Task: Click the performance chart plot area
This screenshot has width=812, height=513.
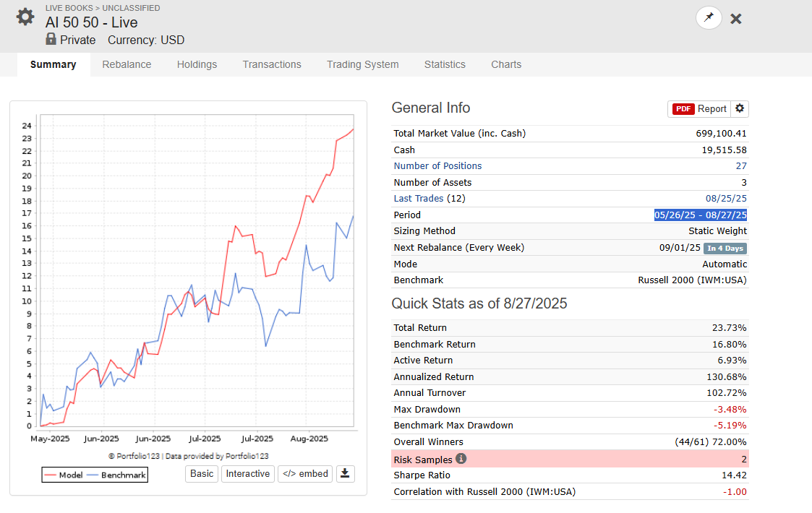Action: coord(197,271)
